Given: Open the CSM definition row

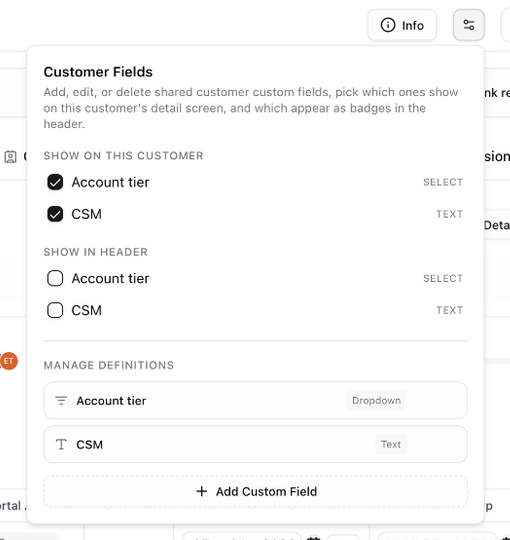Looking at the screenshot, I should (256, 444).
